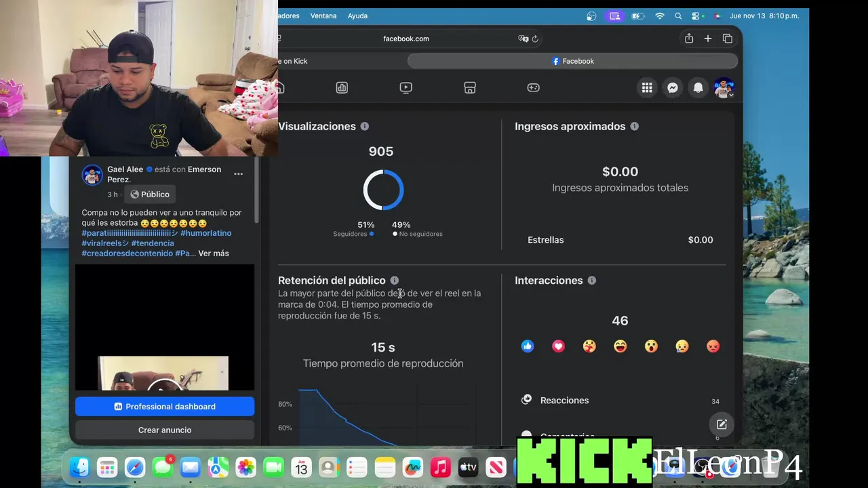
Task: Click the info icon beside Retención del público
Action: (x=395, y=280)
